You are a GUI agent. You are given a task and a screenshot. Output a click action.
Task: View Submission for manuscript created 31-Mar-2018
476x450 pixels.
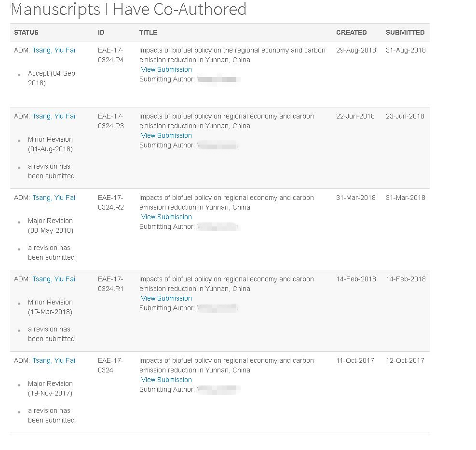click(x=166, y=217)
